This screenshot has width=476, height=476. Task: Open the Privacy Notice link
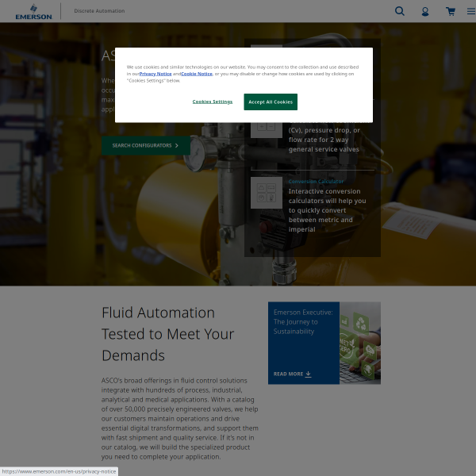[155, 74]
